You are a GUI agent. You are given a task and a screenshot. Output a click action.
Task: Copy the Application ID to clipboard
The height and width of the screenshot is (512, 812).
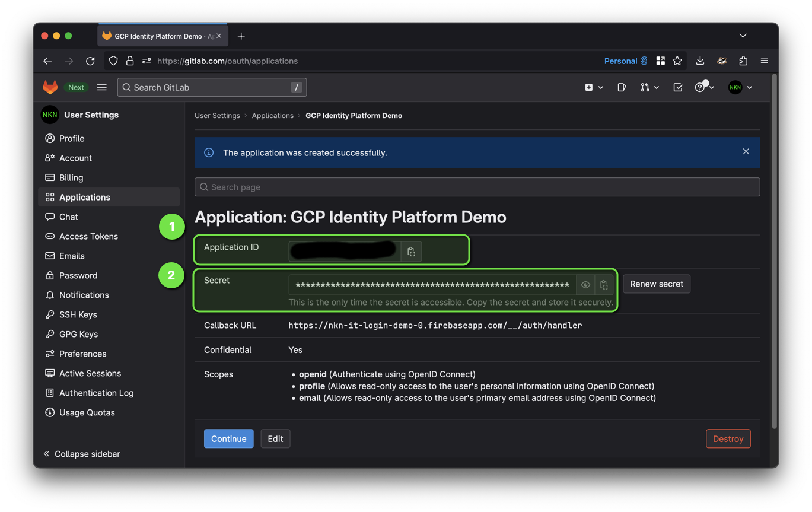(411, 252)
